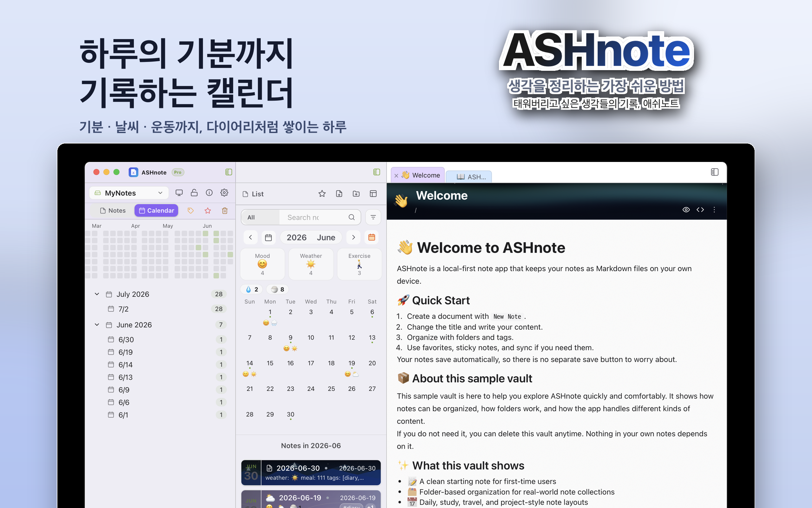Select June 30 in calendar

[291, 415]
